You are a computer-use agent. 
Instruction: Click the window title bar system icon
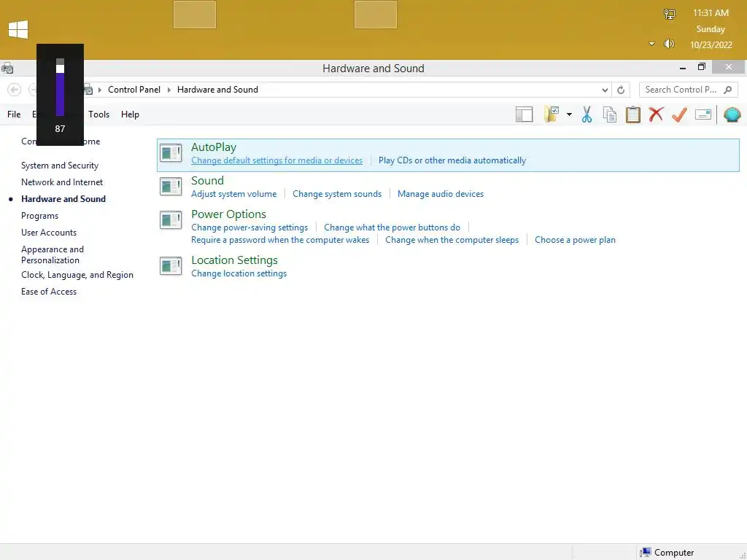pyautogui.click(x=7, y=69)
